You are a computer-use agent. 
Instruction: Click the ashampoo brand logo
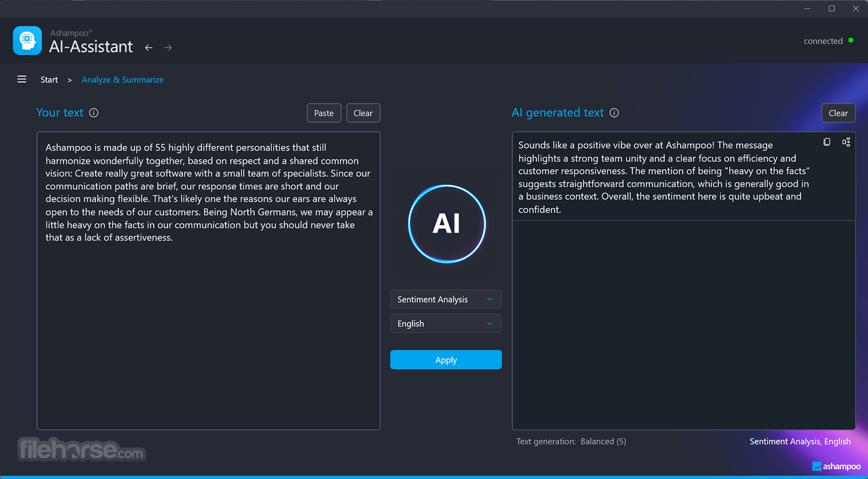coord(836,466)
